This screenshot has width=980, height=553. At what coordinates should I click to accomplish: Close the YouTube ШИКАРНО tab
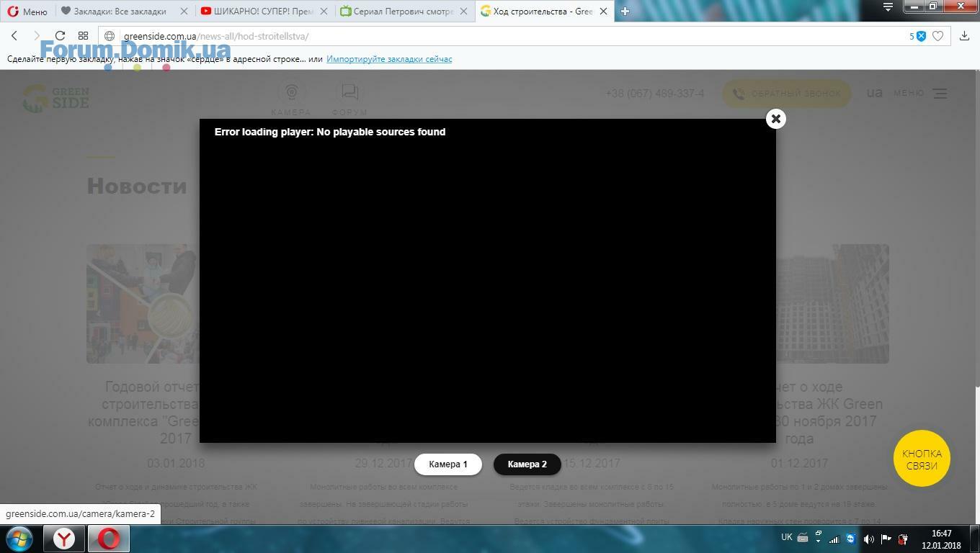[324, 12]
